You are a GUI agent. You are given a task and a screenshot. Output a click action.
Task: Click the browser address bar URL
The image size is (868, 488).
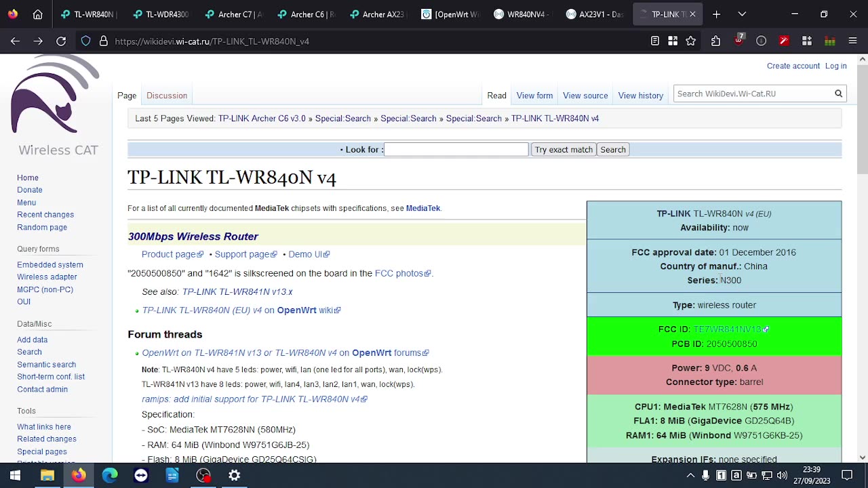[212, 41]
